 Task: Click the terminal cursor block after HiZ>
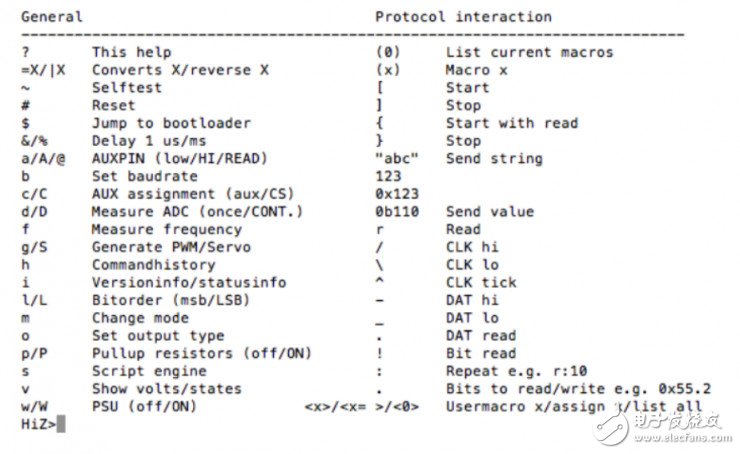(61, 424)
